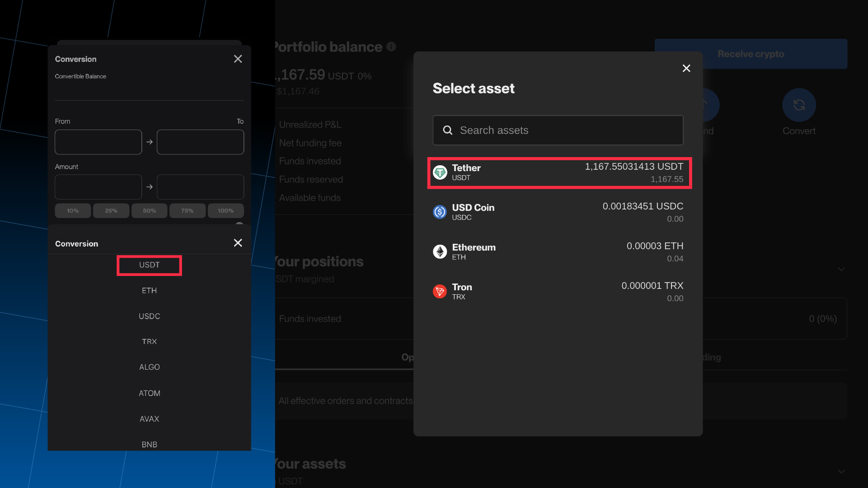Click the 0.000001 TRX balance value
Image resolution: width=868 pixels, height=488 pixels.
point(652,286)
